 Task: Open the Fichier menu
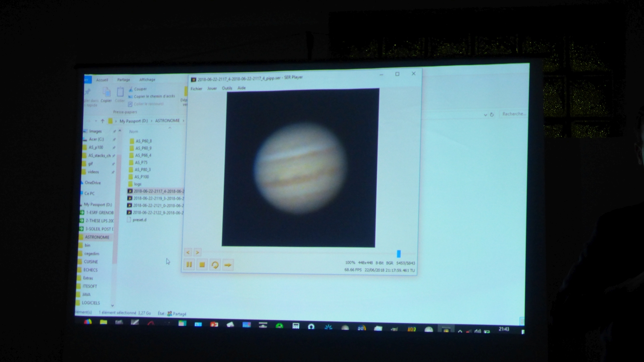pyautogui.click(x=196, y=88)
